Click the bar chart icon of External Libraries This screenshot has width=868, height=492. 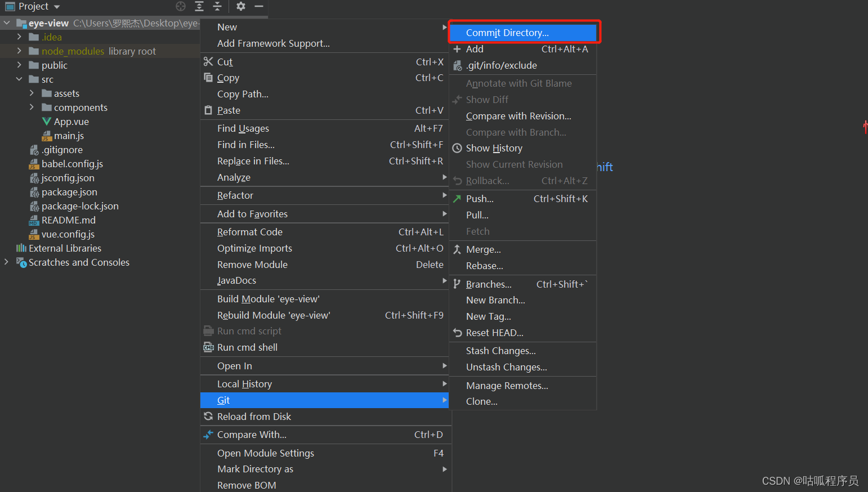click(x=21, y=248)
